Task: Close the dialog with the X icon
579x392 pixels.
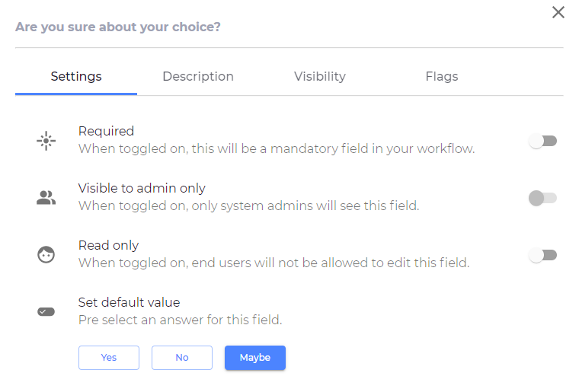Action: [558, 12]
